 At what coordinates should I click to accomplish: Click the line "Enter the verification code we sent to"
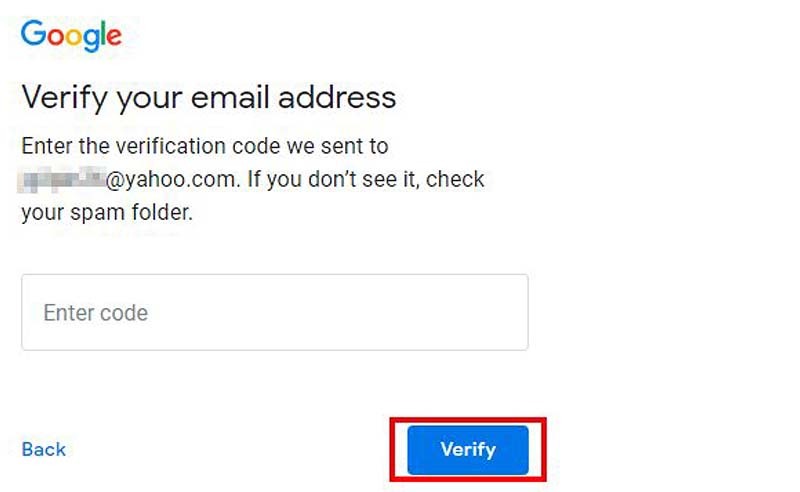pyautogui.click(x=205, y=147)
